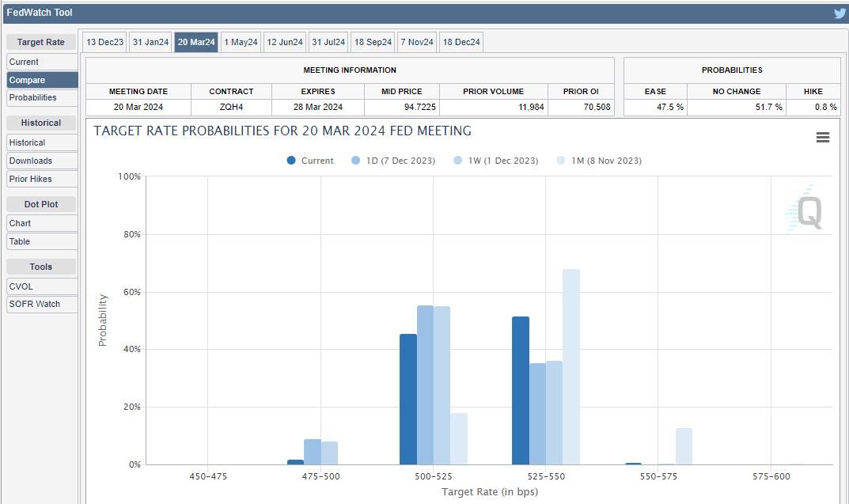Click the 1W bar at 475-500

[x=329, y=453]
